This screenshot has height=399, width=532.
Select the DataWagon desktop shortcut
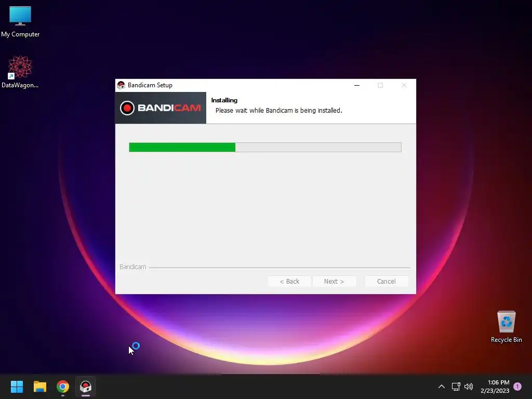(x=20, y=72)
